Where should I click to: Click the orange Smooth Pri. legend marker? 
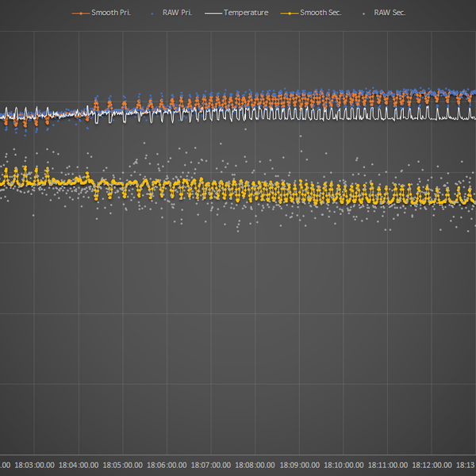click(81, 13)
